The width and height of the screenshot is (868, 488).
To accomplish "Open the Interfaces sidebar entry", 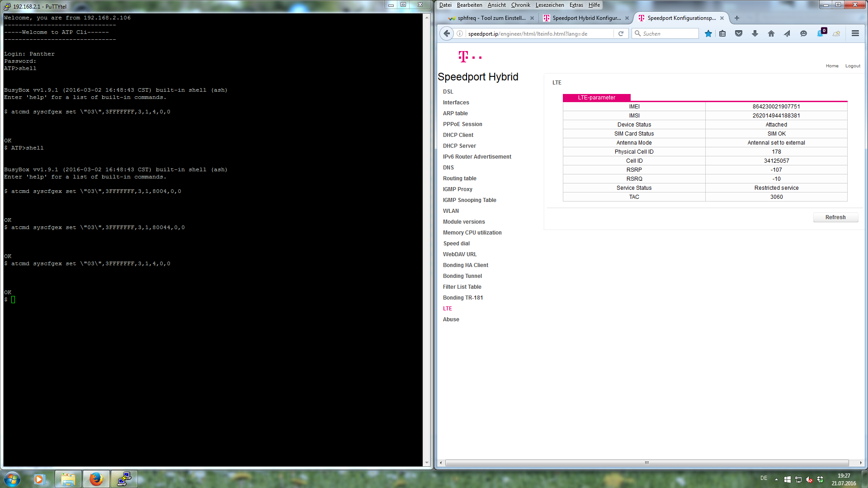I will click(x=456, y=103).
